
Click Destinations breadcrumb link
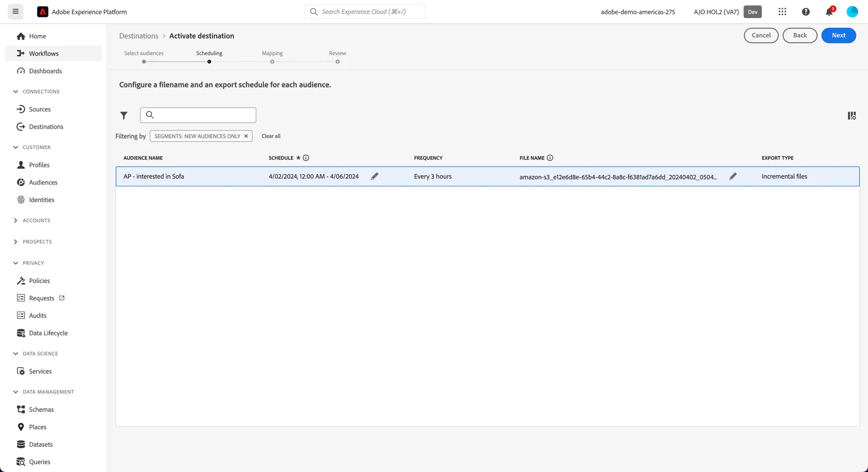(x=139, y=36)
